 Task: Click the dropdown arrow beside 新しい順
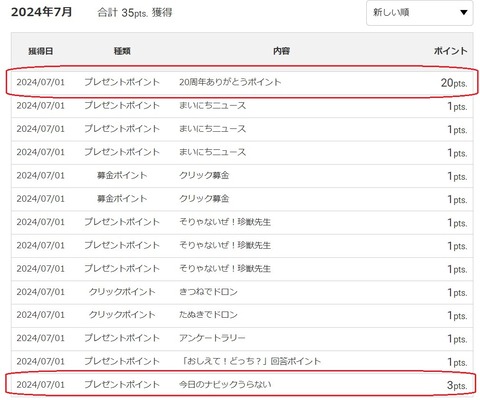click(x=463, y=13)
